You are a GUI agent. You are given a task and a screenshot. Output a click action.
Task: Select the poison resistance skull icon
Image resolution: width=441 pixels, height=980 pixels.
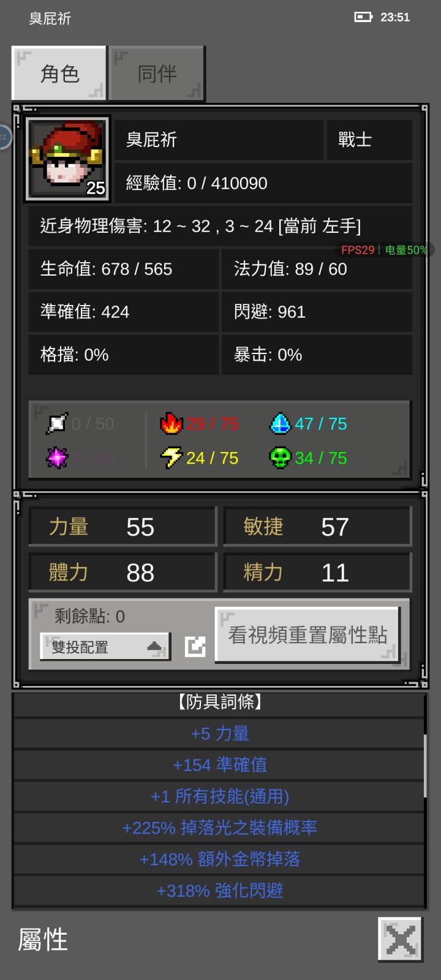[280, 458]
